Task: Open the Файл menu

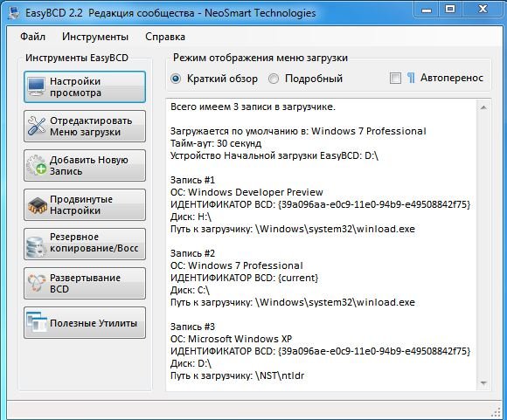Action: coord(32,37)
